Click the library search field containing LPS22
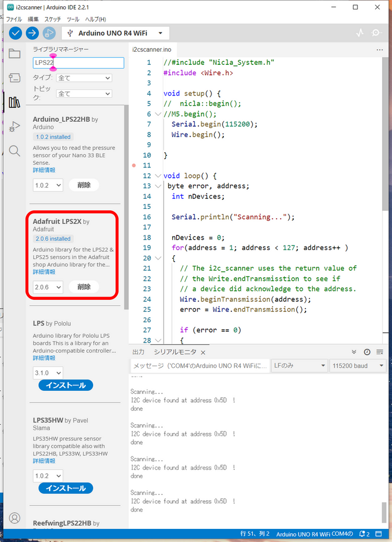392x542 pixels. click(x=79, y=63)
